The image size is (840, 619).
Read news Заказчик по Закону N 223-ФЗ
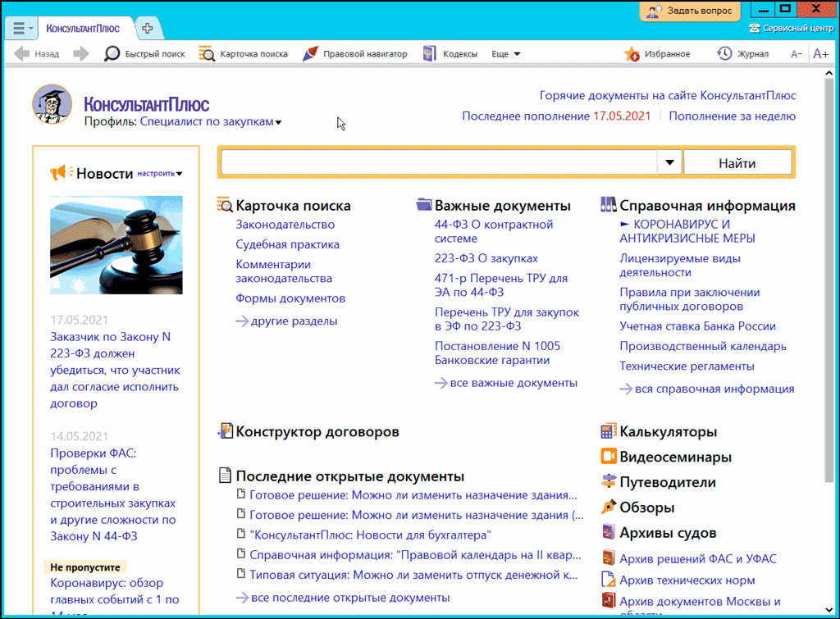[x=115, y=370]
